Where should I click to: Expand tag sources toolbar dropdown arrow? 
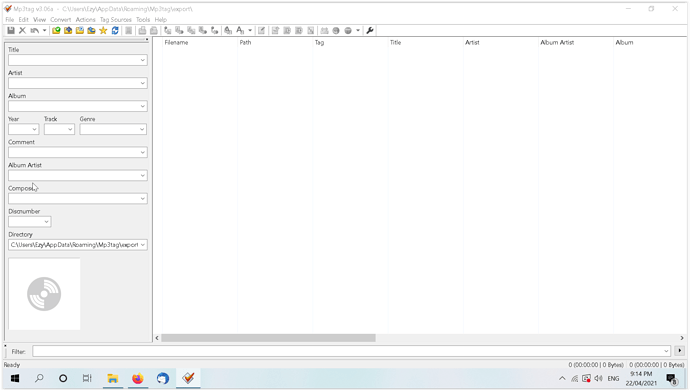point(358,30)
